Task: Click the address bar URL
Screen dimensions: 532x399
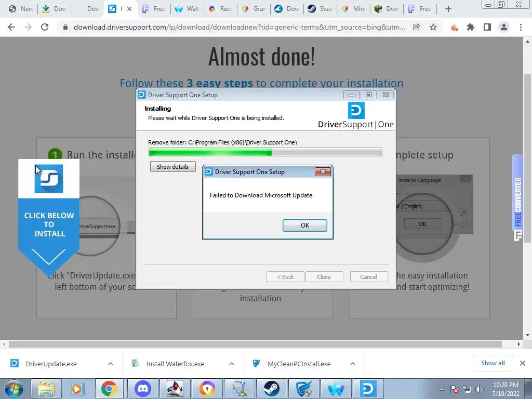Action: click(239, 27)
